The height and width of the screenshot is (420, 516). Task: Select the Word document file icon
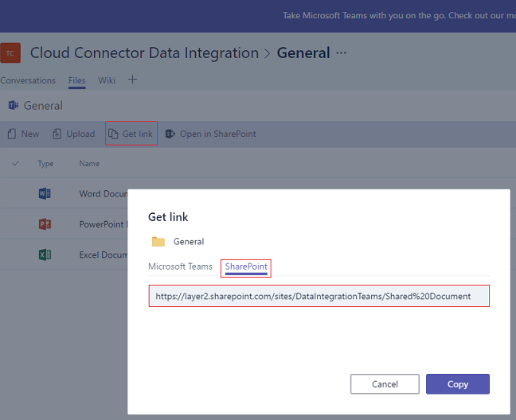45,193
